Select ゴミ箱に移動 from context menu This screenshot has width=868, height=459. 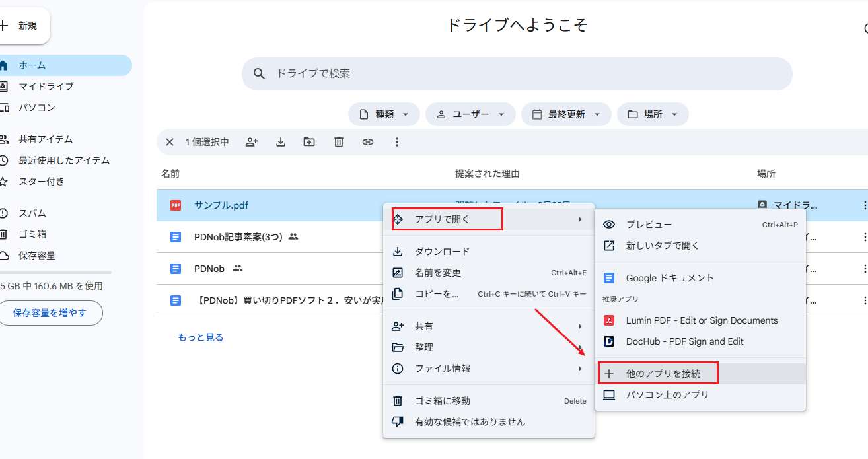point(489,401)
